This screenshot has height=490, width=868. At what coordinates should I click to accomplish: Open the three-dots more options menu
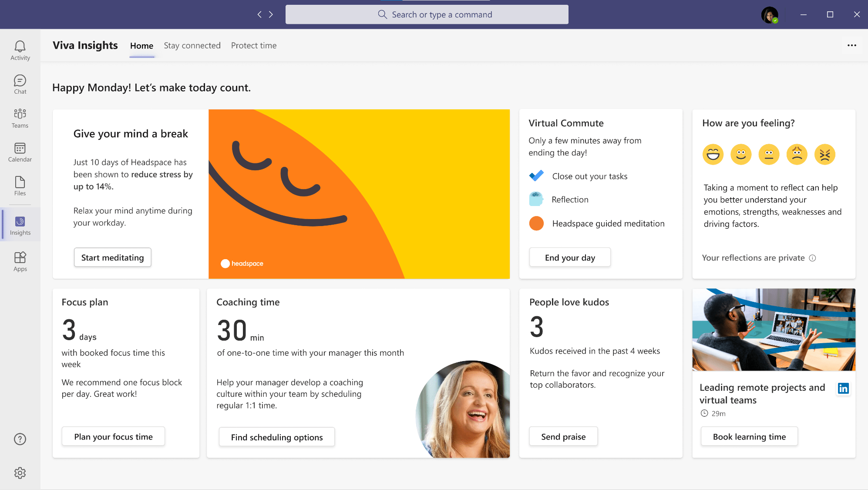pyautogui.click(x=851, y=45)
